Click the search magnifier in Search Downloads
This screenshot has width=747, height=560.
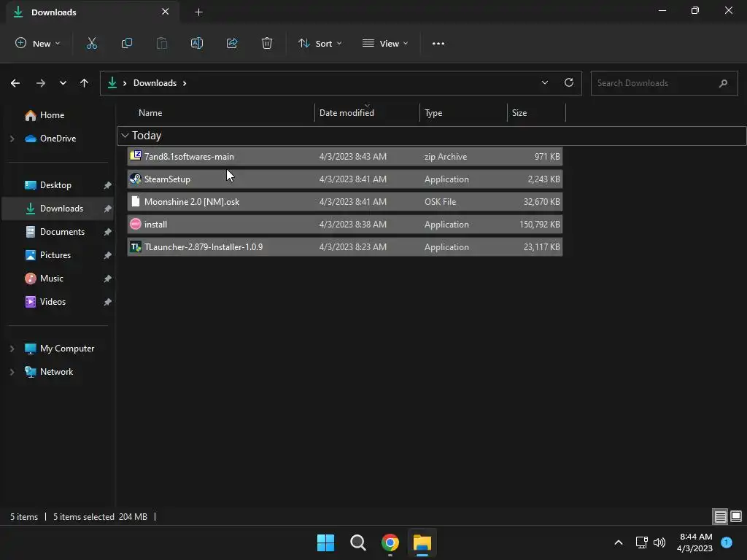click(x=723, y=83)
